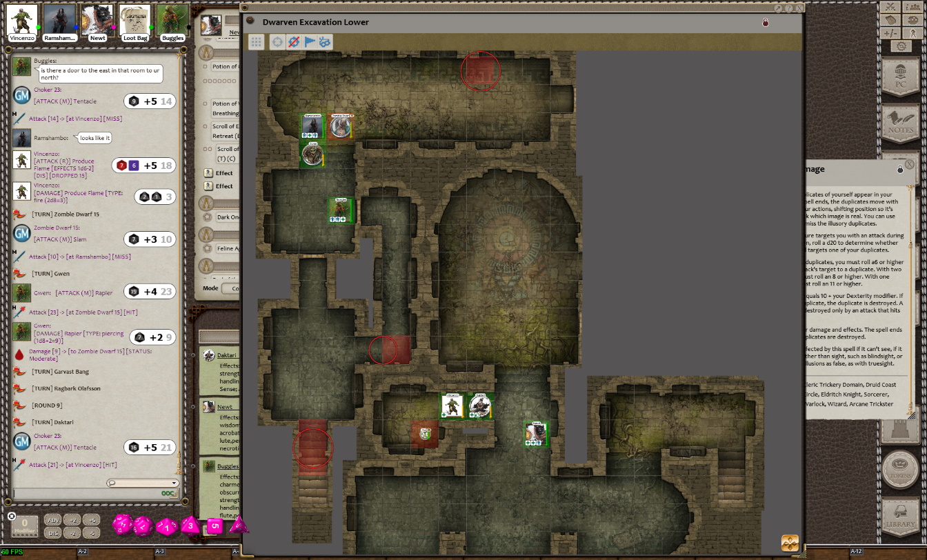Screen dimensions: 927x560
Task: Toggle the ADV advantage modifier
Action: click(52, 520)
